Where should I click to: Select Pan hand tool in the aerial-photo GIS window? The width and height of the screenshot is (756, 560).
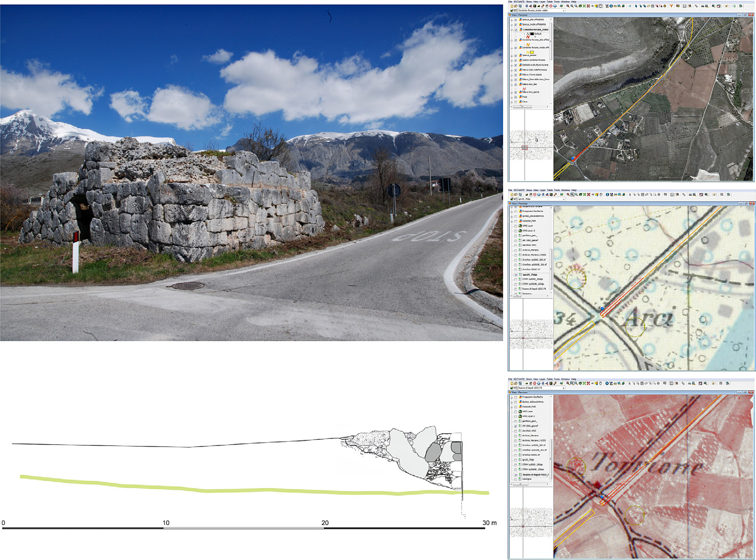point(600,6)
